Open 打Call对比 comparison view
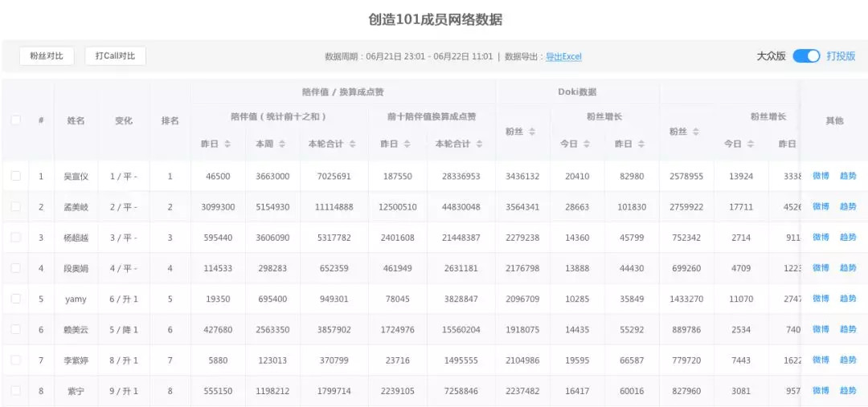868x407 pixels. [115, 56]
